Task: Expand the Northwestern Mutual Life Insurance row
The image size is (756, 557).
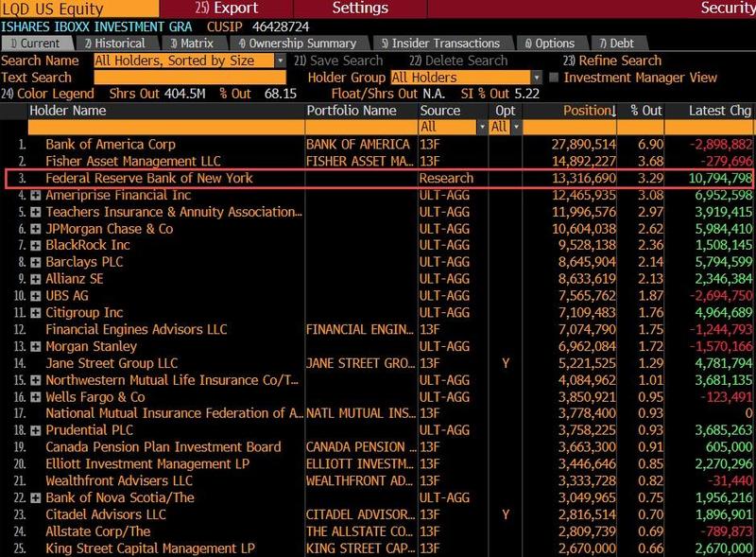Action: [36, 381]
